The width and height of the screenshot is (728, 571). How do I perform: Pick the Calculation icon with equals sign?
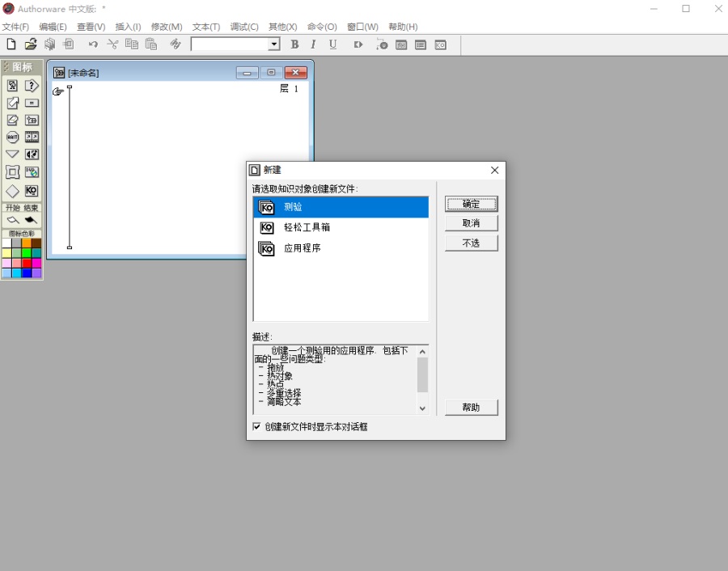[32, 103]
